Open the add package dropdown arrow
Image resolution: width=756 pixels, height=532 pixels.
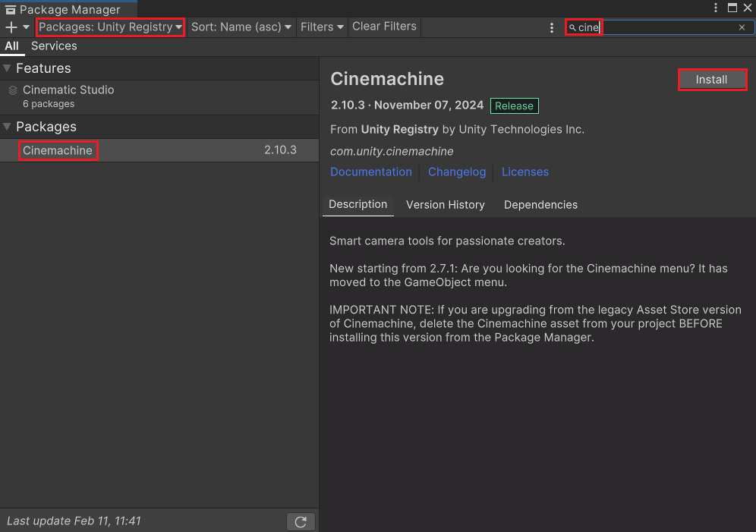coord(26,27)
